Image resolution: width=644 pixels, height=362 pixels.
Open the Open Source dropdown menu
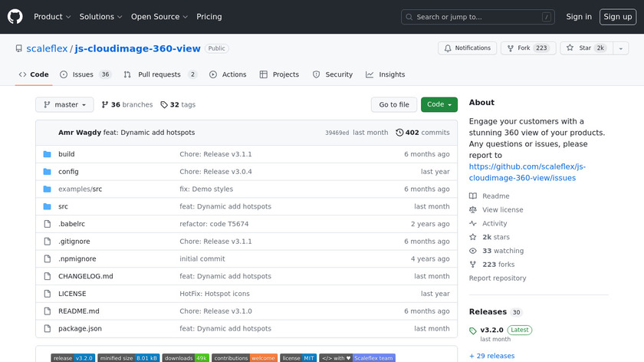159,17
